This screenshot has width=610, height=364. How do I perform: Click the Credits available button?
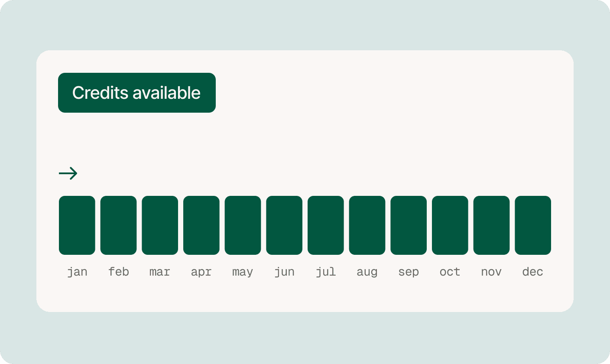pos(136,93)
